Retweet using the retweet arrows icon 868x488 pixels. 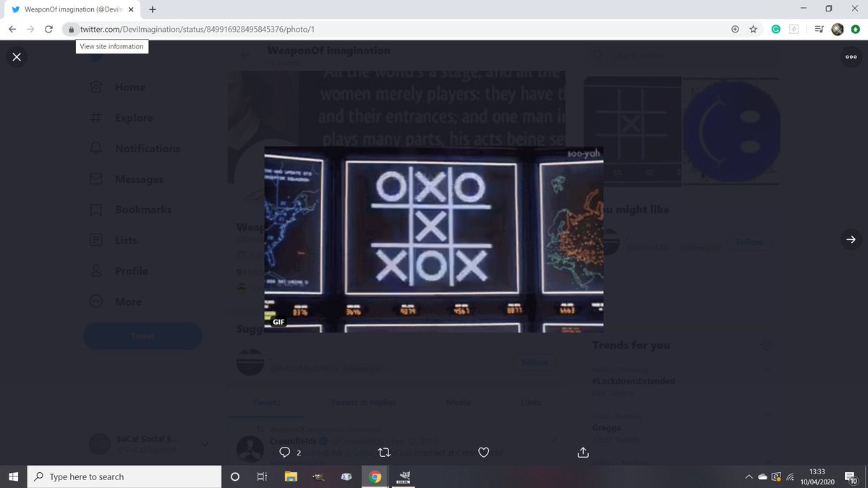click(x=385, y=453)
